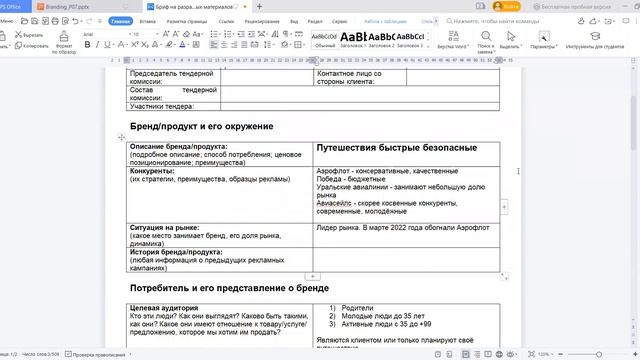Click the Cut (Вырезать) button
Viewport: 640px width, 360px height.
pos(29,35)
